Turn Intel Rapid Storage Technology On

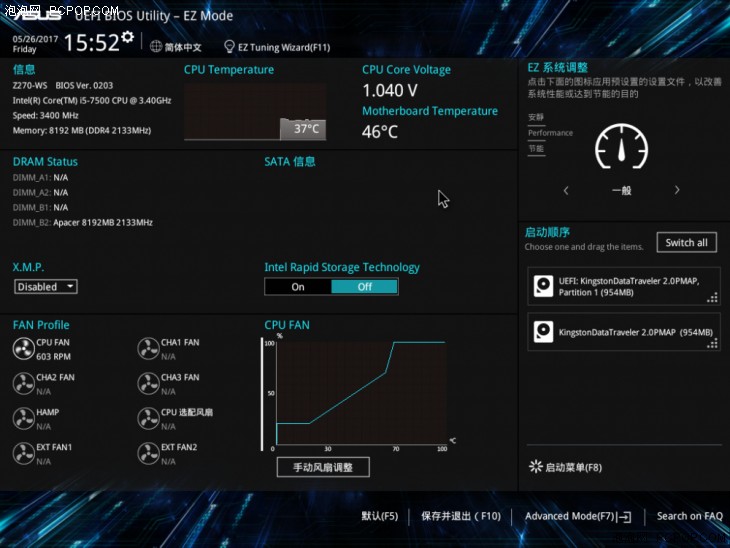[x=298, y=287]
